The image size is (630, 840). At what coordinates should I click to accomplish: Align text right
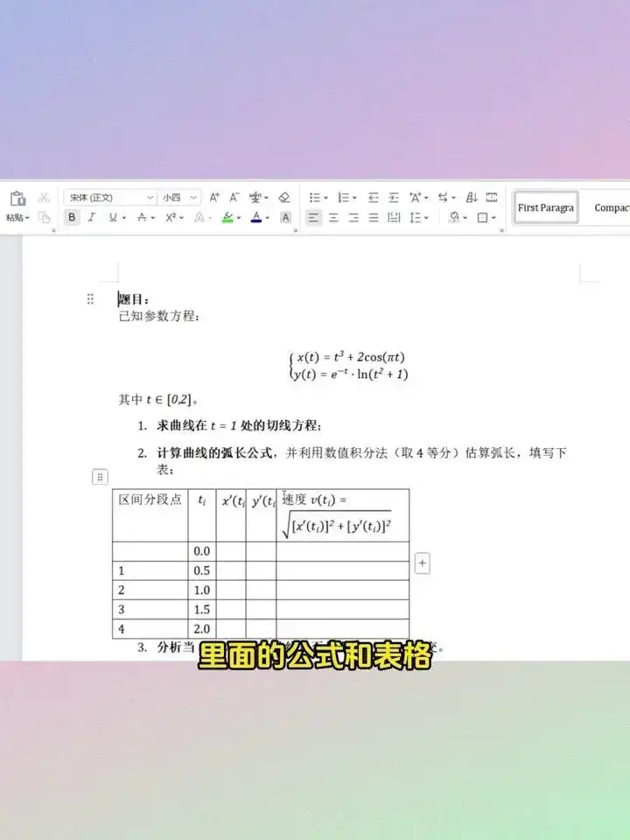(x=353, y=218)
